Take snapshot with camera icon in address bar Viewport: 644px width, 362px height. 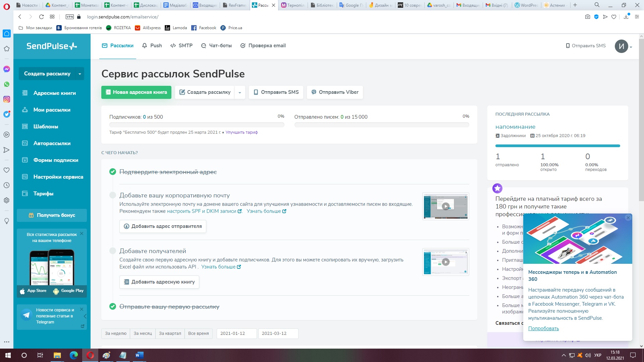587,17
